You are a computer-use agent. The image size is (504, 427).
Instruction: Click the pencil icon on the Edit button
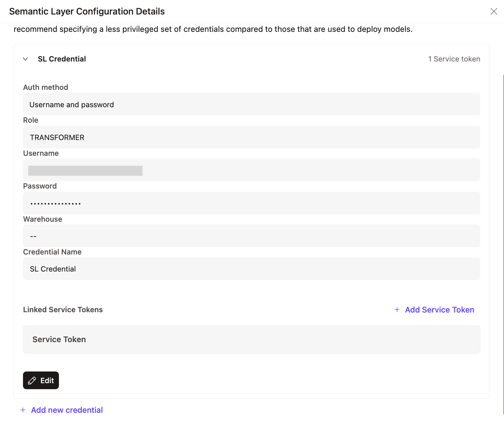(32, 380)
